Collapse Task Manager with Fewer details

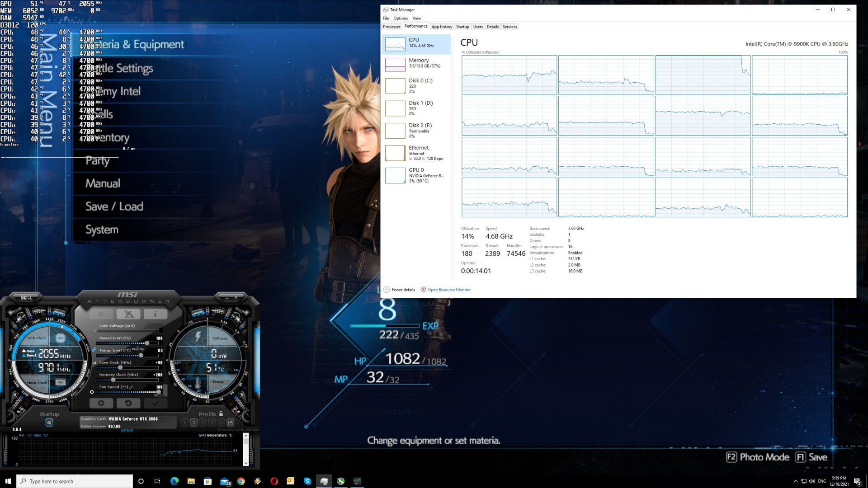click(x=400, y=290)
